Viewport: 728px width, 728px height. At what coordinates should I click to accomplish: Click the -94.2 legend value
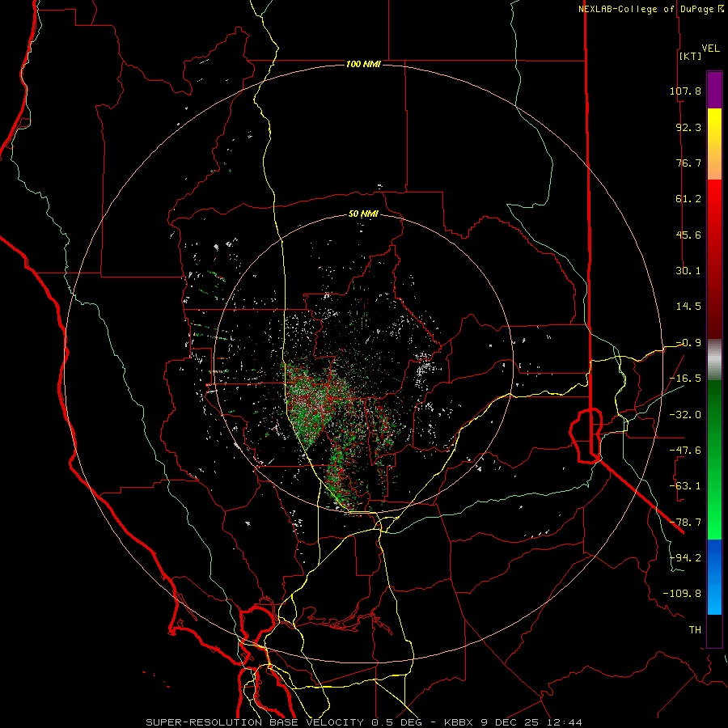[685, 557]
